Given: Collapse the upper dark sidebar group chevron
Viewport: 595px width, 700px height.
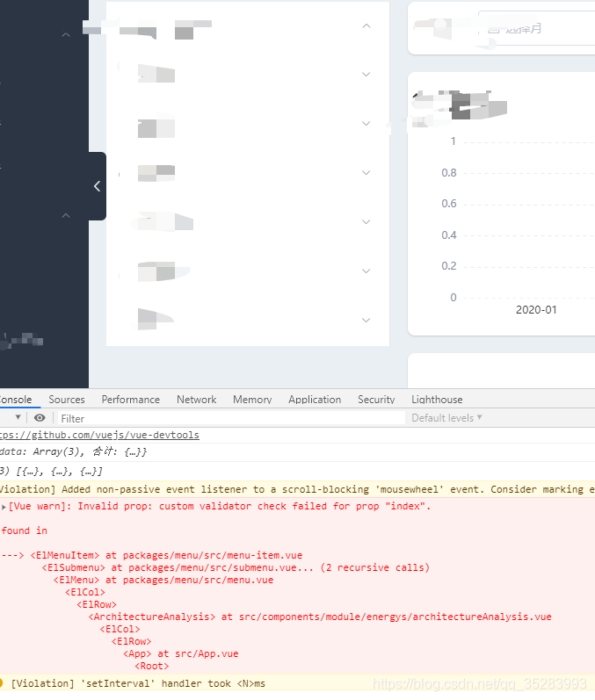Looking at the screenshot, I should [66, 34].
